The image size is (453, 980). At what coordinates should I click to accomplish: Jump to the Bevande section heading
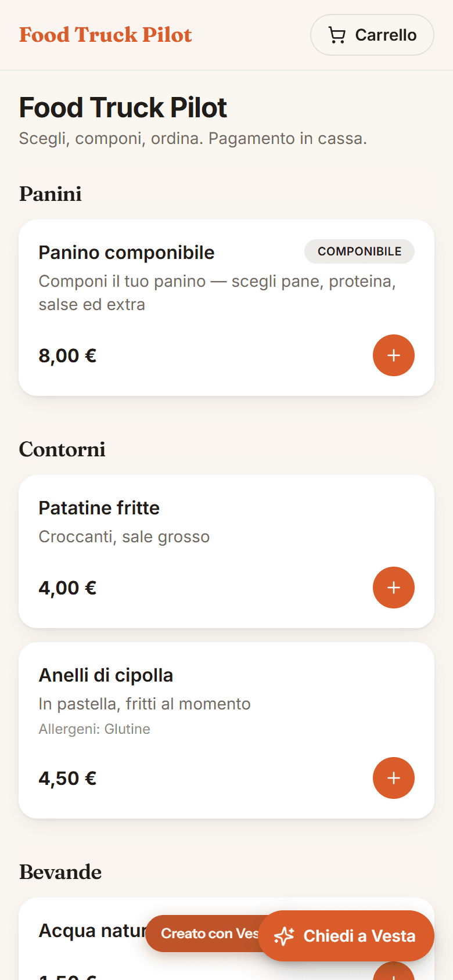click(x=60, y=872)
